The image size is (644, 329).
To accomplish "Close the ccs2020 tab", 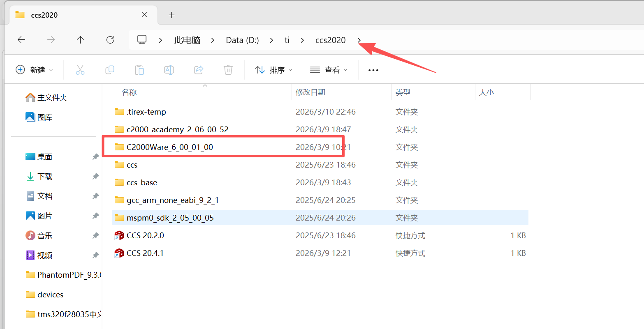I will tap(144, 15).
